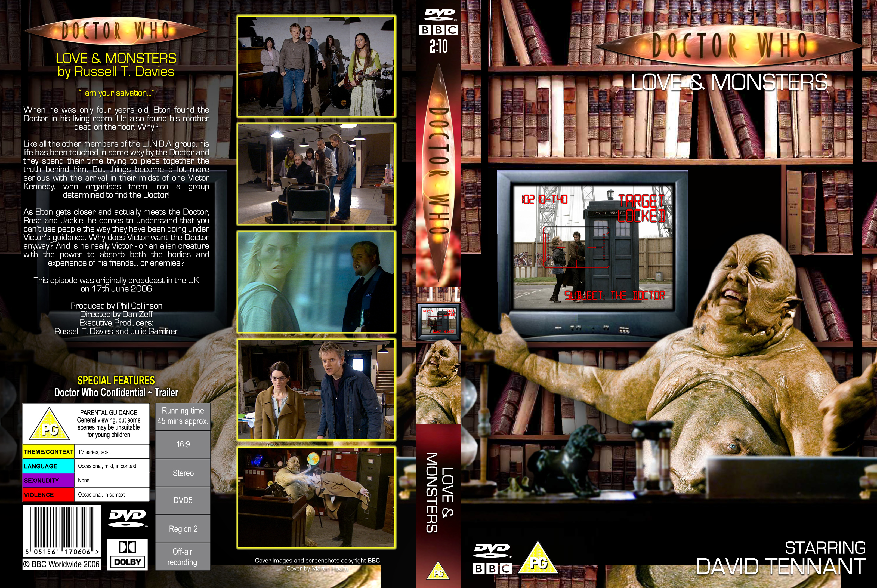Click the spine Abzorbaloff monster thumbnail
This screenshot has height=588, width=877.
coord(439,382)
